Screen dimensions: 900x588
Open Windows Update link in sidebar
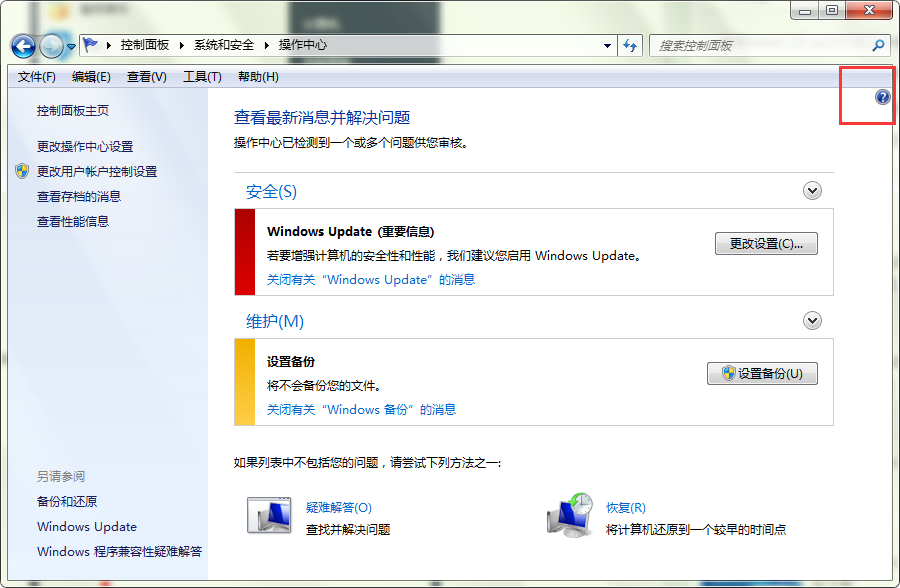87,527
